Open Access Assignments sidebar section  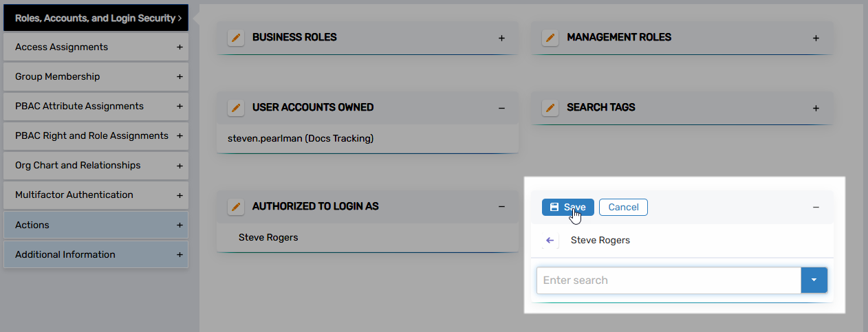(96, 47)
